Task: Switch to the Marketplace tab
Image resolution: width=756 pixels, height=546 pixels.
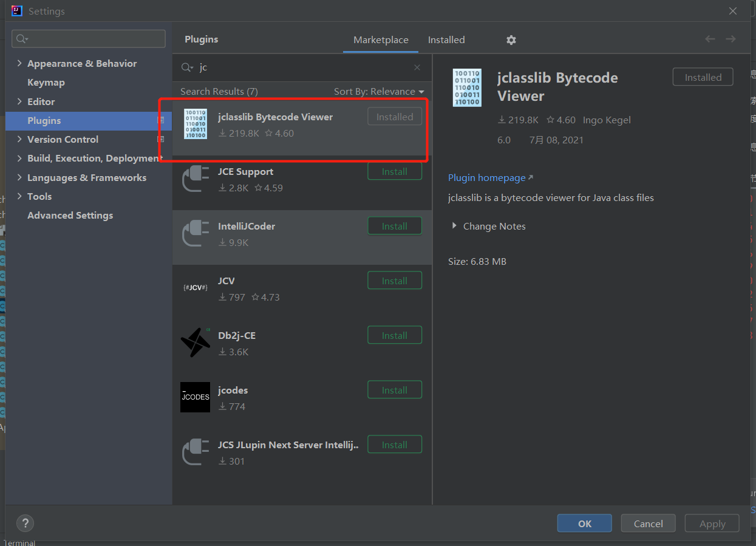Action: 381,40
